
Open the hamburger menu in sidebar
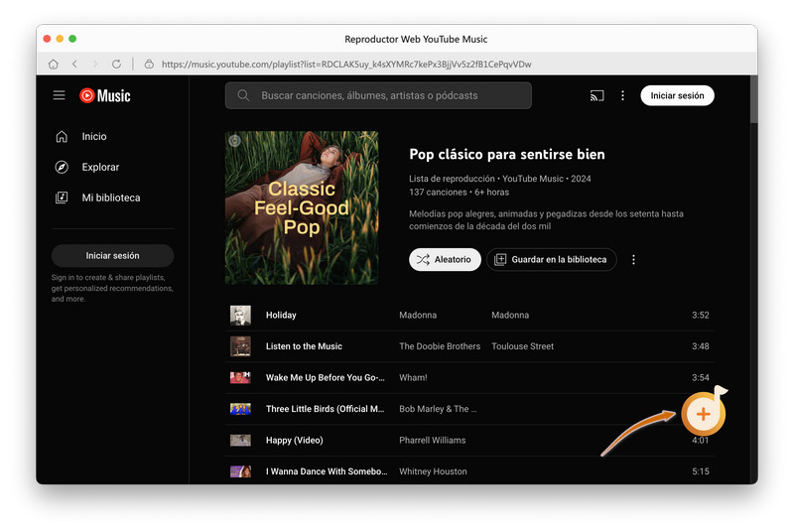[x=60, y=95]
